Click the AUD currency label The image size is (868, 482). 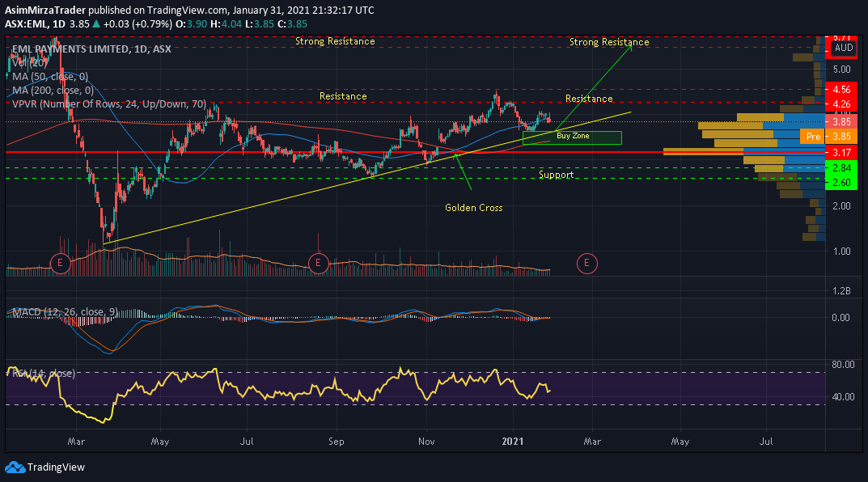(x=844, y=48)
